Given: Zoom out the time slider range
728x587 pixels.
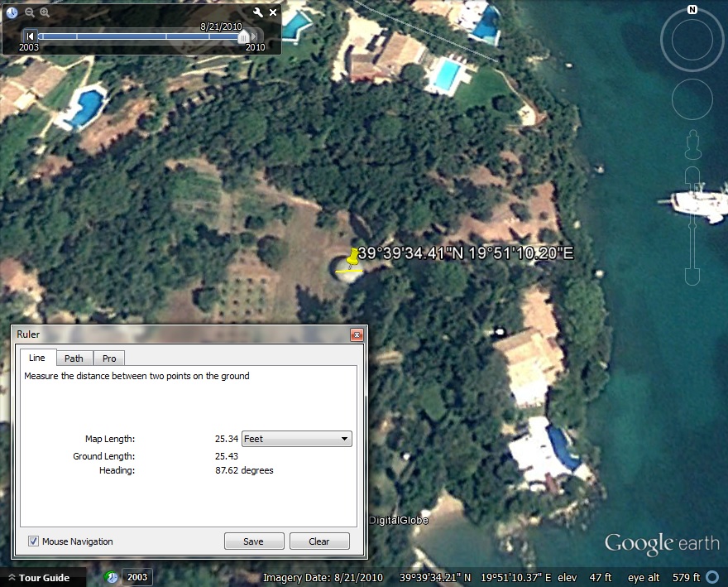Looking at the screenshot, I should coord(29,12).
